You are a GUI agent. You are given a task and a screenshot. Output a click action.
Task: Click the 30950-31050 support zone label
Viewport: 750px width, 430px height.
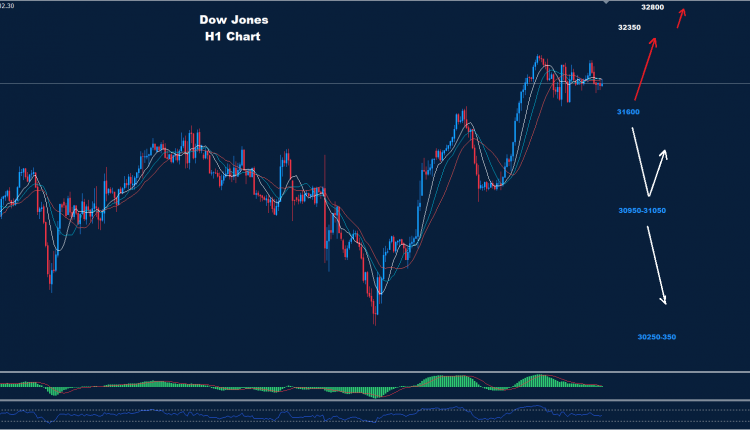tap(642, 210)
